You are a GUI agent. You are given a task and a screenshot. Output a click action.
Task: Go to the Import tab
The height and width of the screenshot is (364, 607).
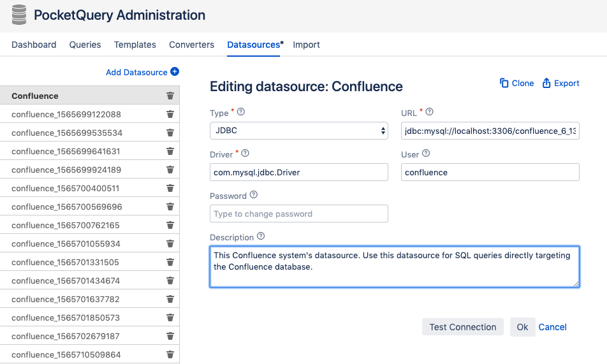click(x=306, y=45)
